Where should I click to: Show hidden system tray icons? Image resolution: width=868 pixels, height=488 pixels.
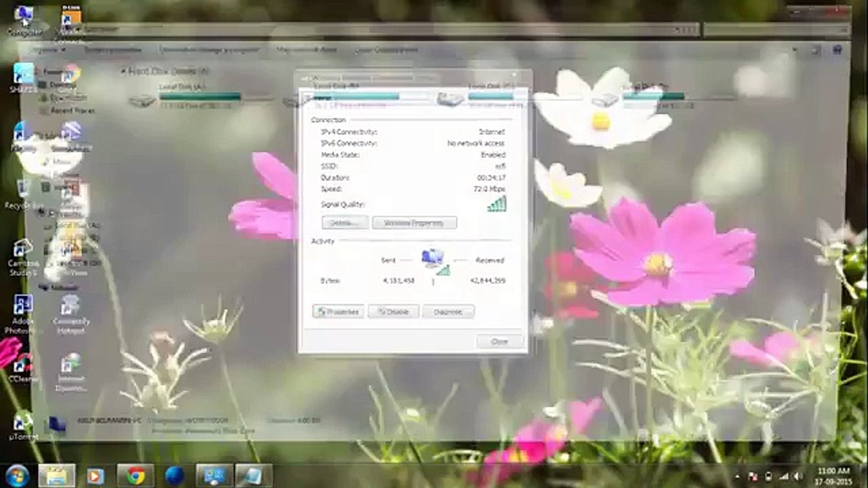point(737,476)
